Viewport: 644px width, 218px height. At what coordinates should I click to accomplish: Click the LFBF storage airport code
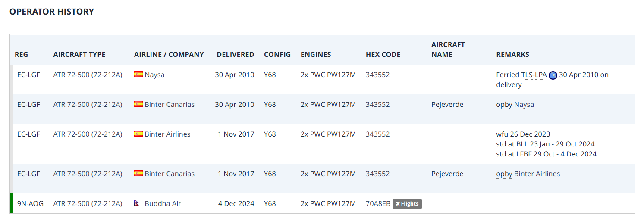pyautogui.click(x=524, y=154)
